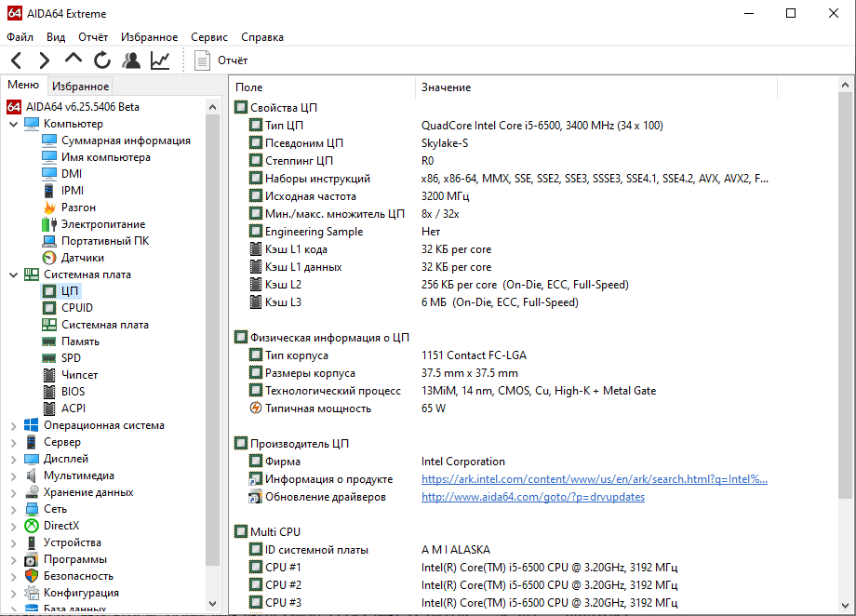Open the IPMI entry icon

pyautogui.click(x=49, y=191)
